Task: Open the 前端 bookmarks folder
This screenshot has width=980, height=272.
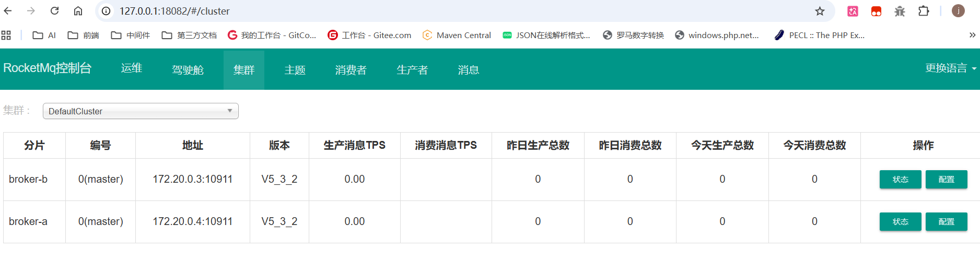Action: 84,35
